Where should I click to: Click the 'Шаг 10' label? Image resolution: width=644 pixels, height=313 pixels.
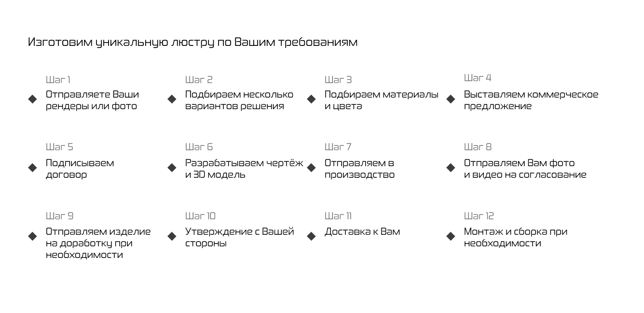(201, 215)
